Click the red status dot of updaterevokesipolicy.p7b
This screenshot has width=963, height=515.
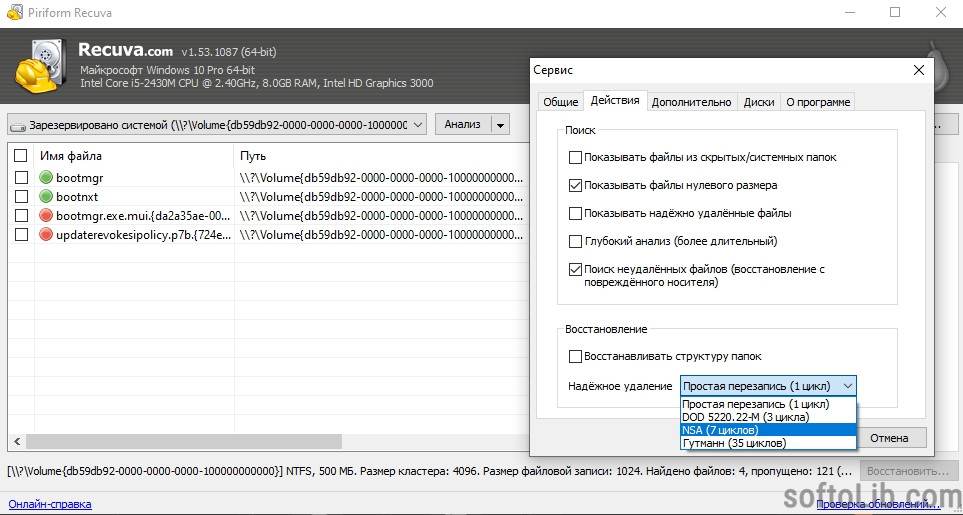[45, 234]
